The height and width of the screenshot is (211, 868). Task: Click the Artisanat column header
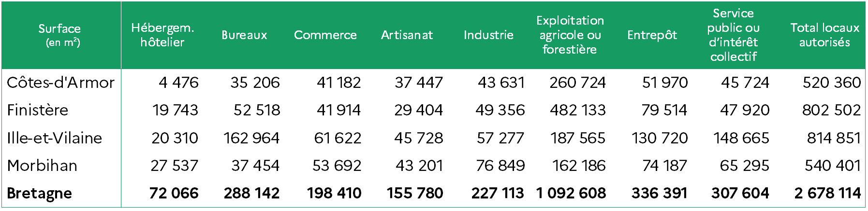click(x=407, y=35)
